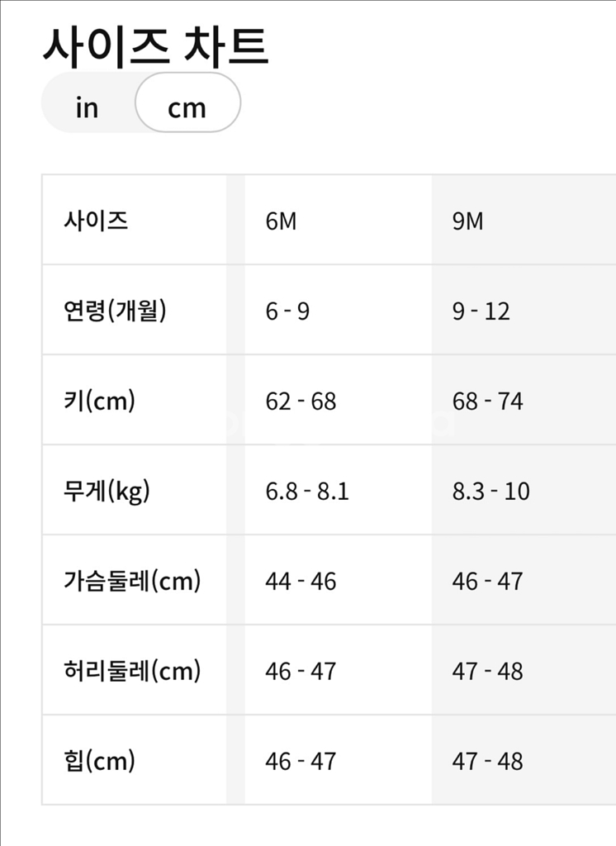616x846 pixels.
Task: Click the 무게(kg) row label
Action: tap(106, 491)
